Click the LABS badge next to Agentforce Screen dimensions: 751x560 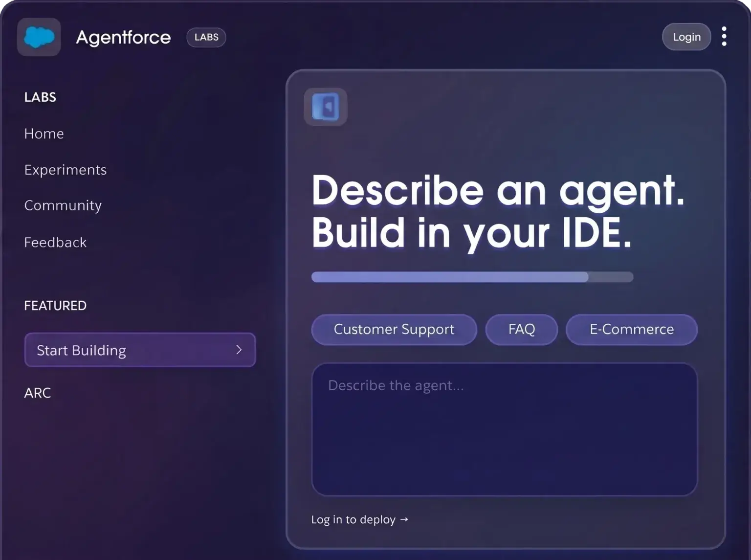pyautogui.click(x=206, y=37)
